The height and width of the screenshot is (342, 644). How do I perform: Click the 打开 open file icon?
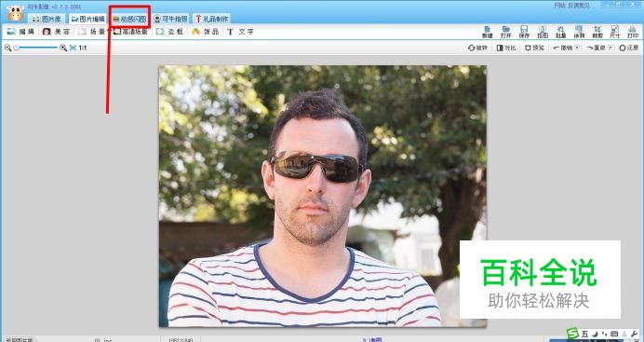505,32
